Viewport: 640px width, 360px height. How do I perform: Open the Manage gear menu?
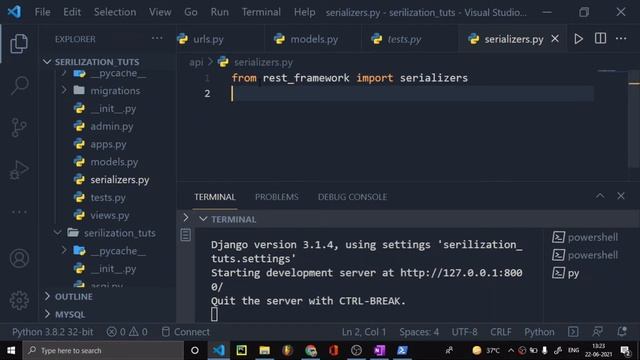tap(19, 300)
